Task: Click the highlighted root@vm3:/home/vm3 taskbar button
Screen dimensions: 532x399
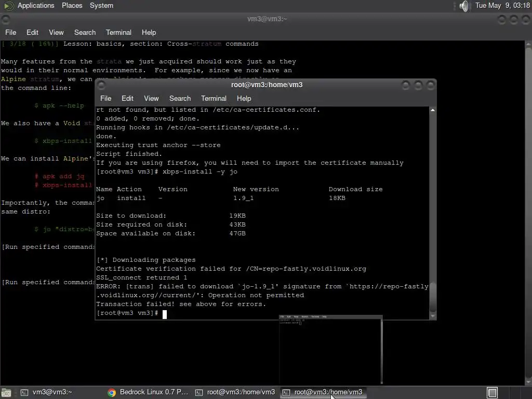Action: point(323,392)
